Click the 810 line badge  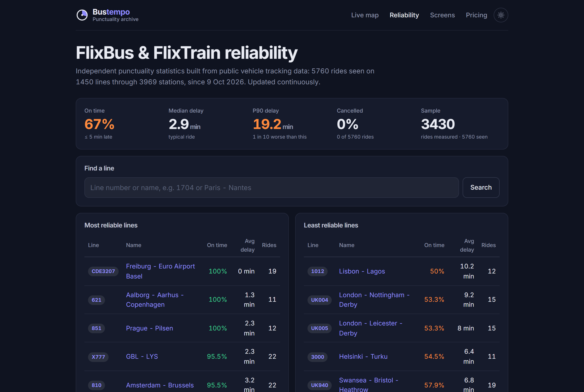pyautogui.click(x=96, y=385)
